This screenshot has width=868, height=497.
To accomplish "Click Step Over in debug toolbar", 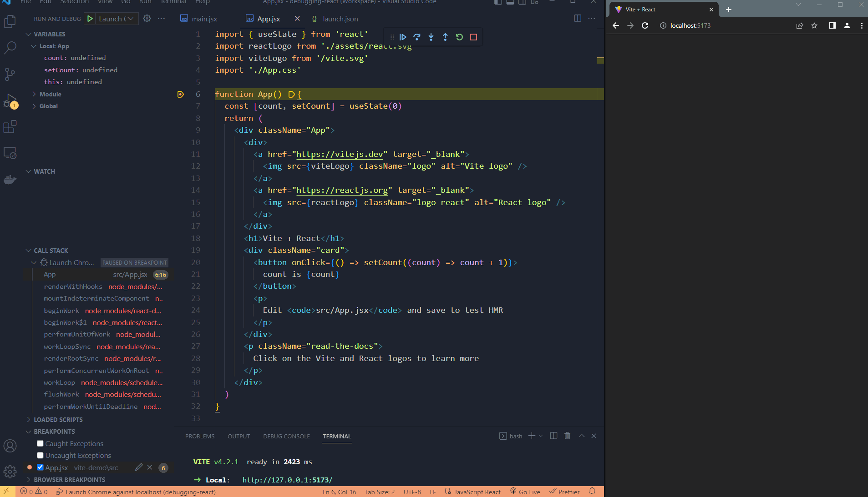I will 417,37.
